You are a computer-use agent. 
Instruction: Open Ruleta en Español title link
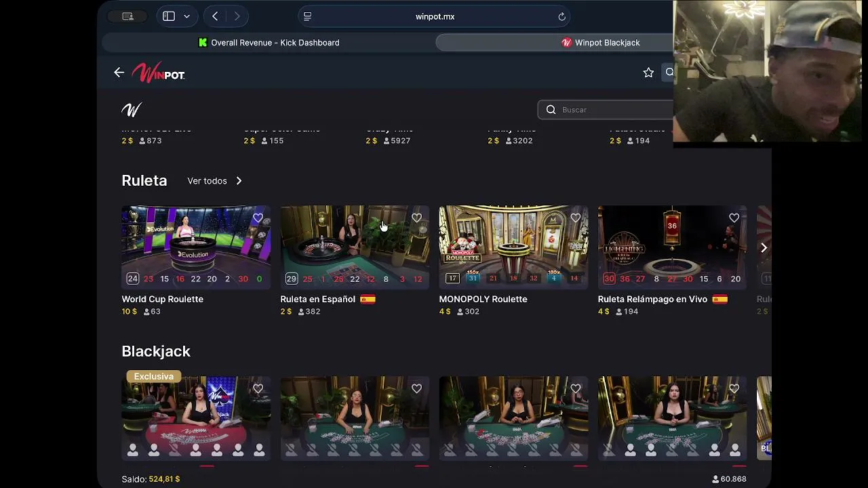[x=317, y=299]
